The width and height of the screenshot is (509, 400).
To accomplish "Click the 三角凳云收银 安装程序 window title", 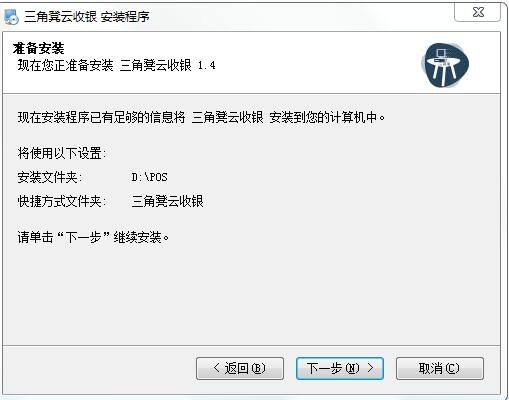I will pos(87,16).
